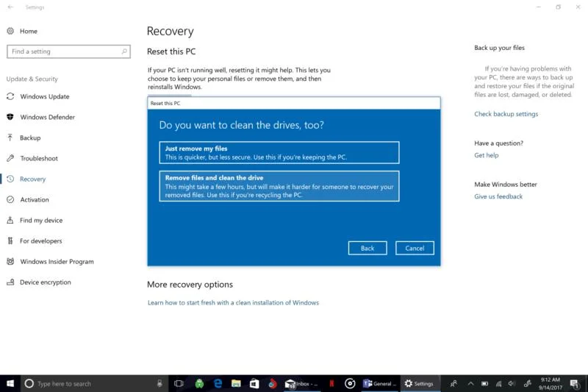
Task: Click the pen/link tray icon
Action: point(527,383)
